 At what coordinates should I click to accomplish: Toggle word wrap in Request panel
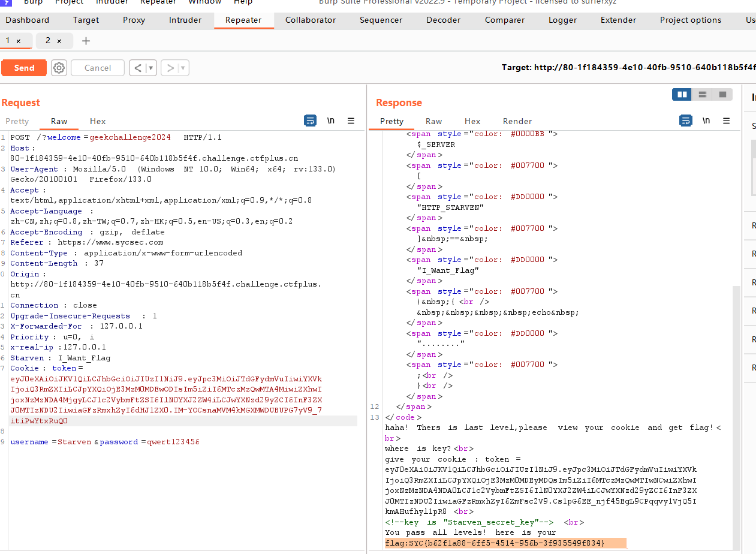tap(310, 121)
